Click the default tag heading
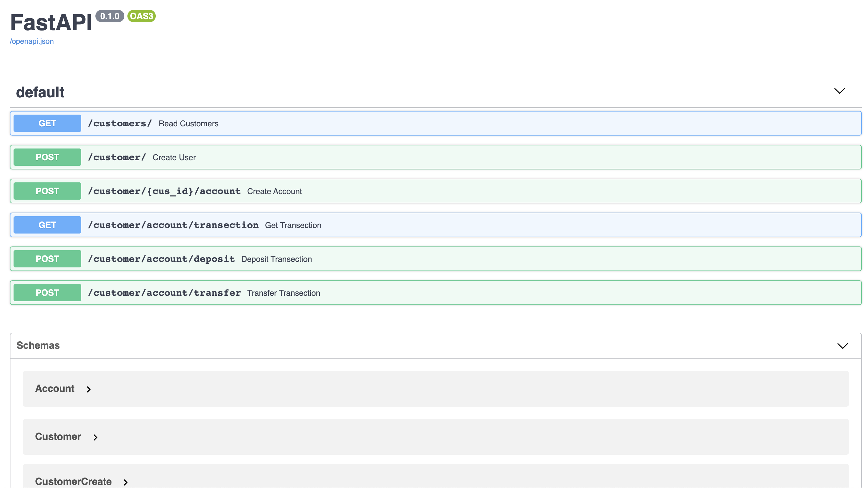868x488 pixels. pyautogui.click(x=40, y=92)
